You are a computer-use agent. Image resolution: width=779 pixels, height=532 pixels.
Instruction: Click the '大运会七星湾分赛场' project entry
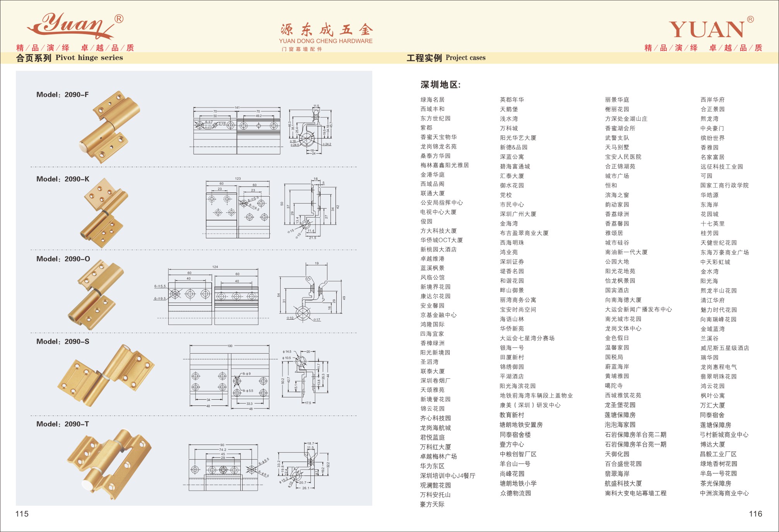pyautogui.click(x=527, y=338)
